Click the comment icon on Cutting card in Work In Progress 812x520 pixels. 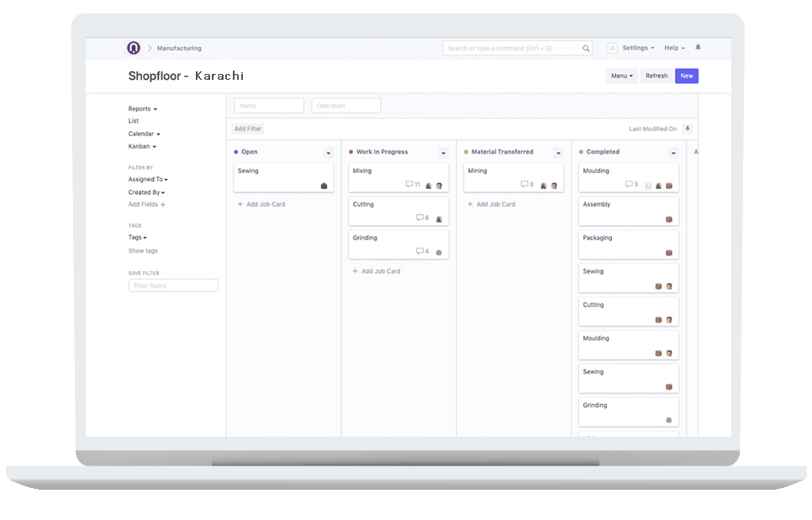[x=419, y=218]
